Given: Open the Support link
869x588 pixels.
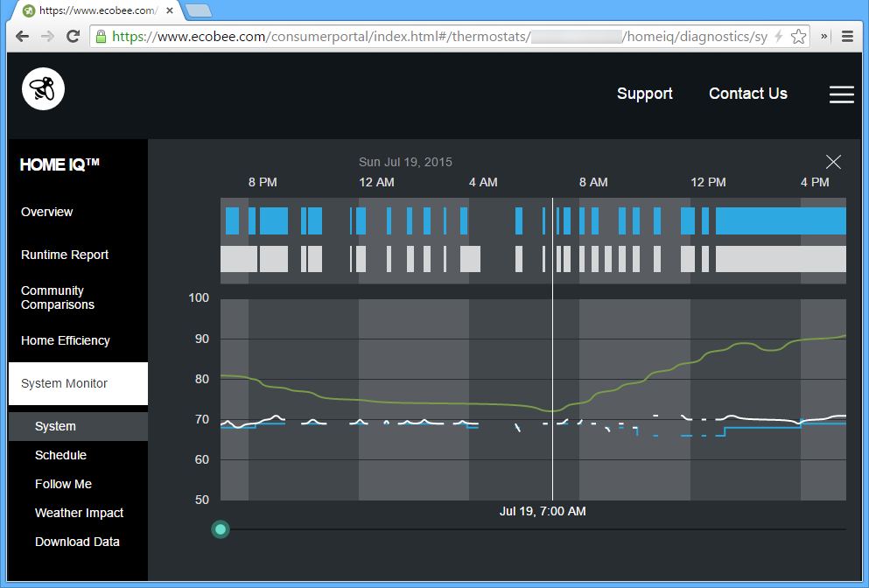Looking at the screenshot, I should click(x=645, y=94).
